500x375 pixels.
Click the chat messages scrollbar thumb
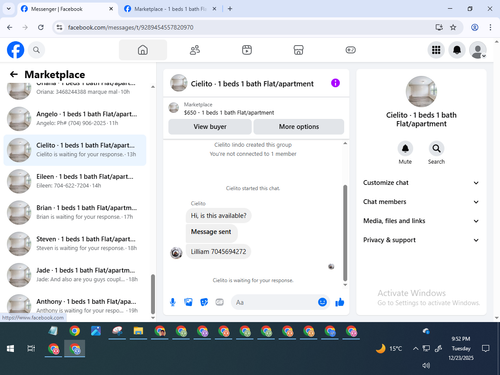(345, 233)
